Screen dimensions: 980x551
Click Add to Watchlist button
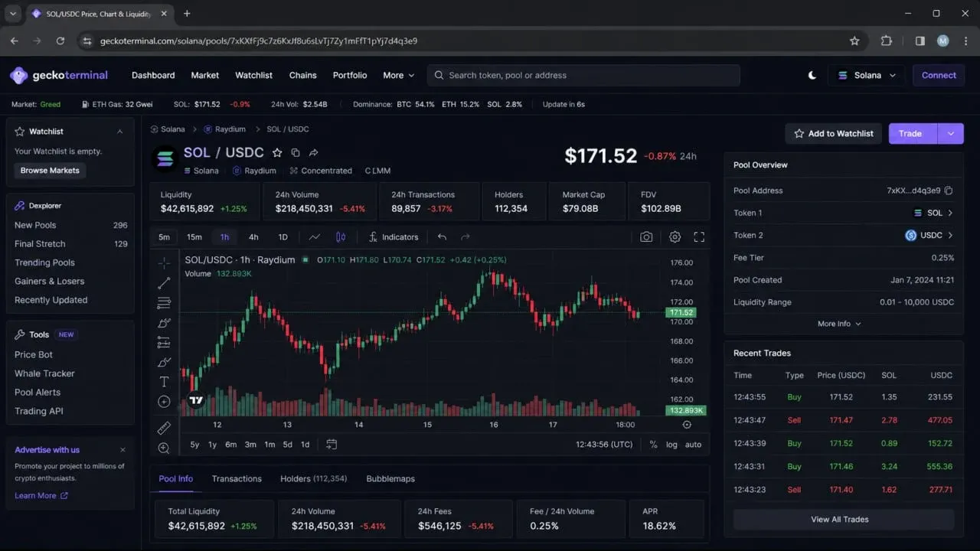point(834,133)
